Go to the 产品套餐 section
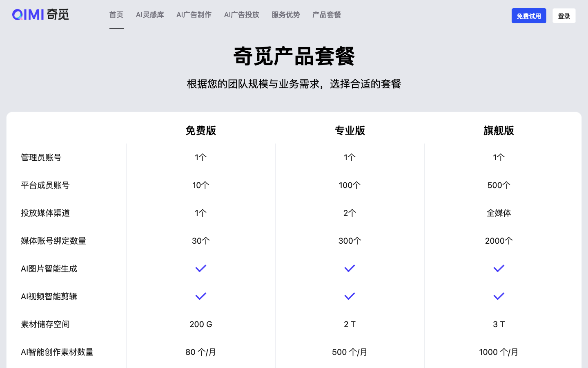The height and width of the screenshot is (368, 588). [326, 15]
